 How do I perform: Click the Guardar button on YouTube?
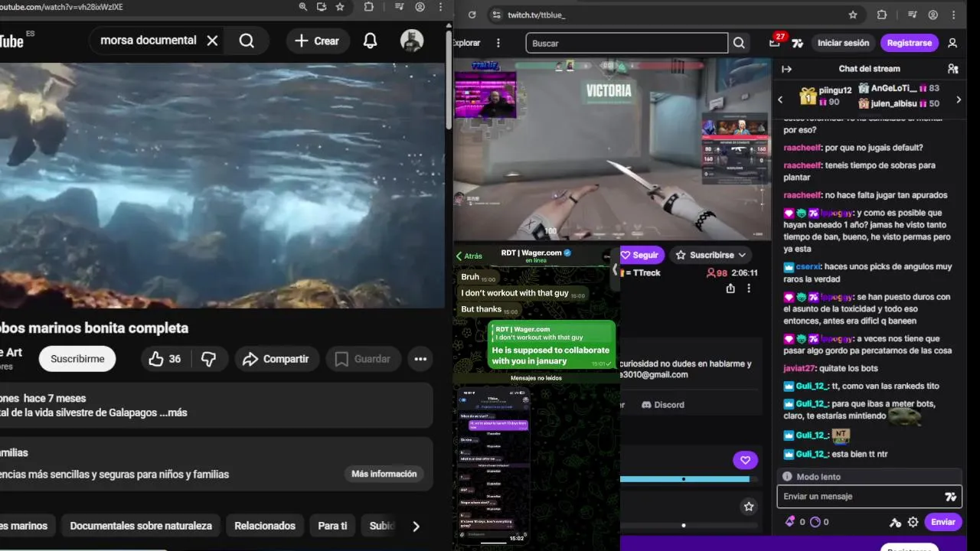coord(363,359)
